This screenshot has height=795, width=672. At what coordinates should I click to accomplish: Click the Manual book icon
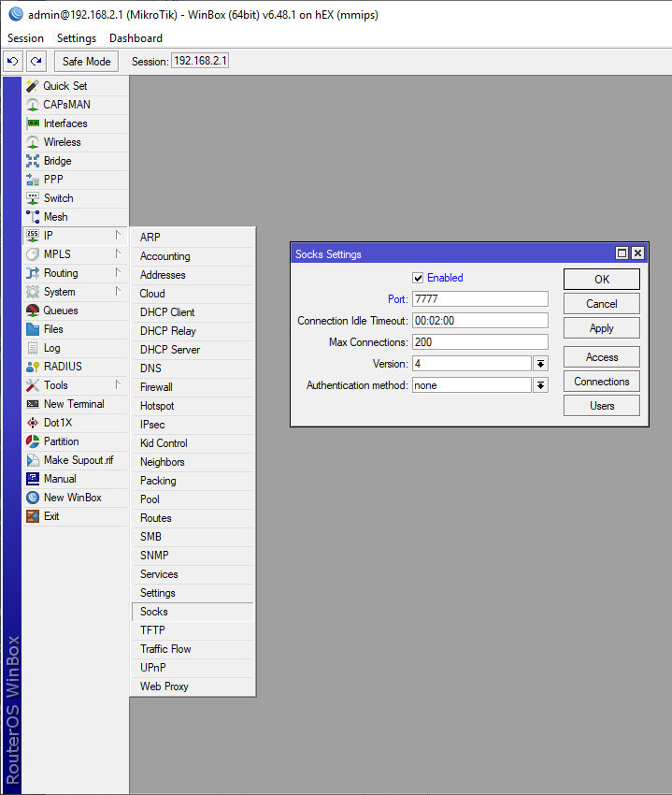33,479
